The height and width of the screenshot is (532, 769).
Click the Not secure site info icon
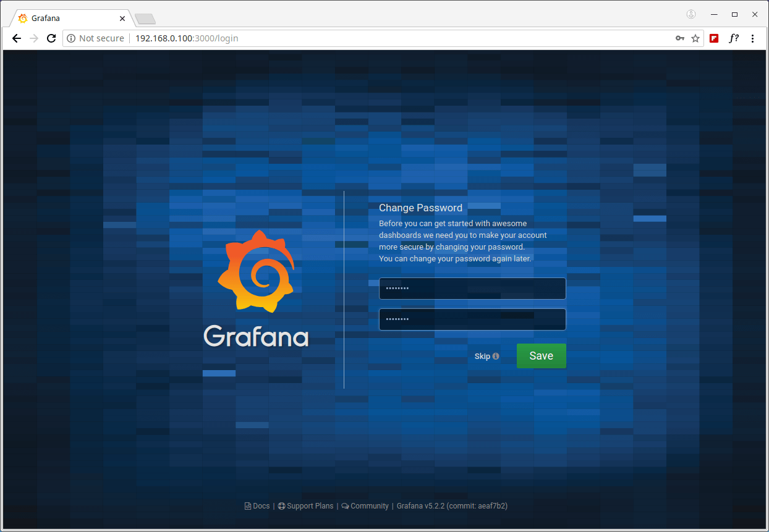tap(71, 38)
